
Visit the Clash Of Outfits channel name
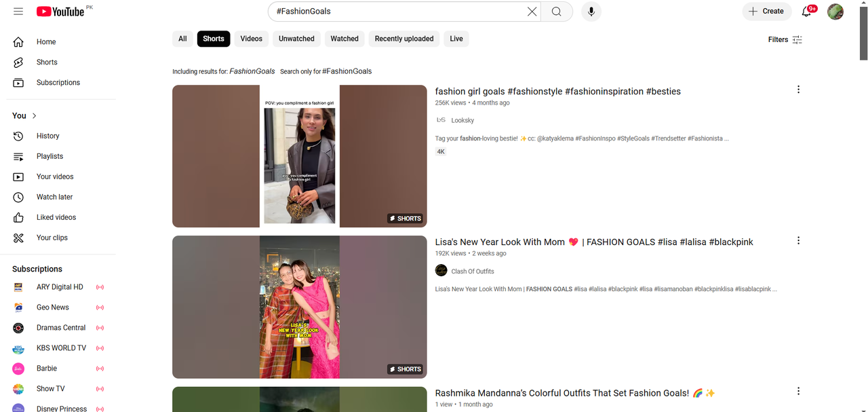click(473, 271)
